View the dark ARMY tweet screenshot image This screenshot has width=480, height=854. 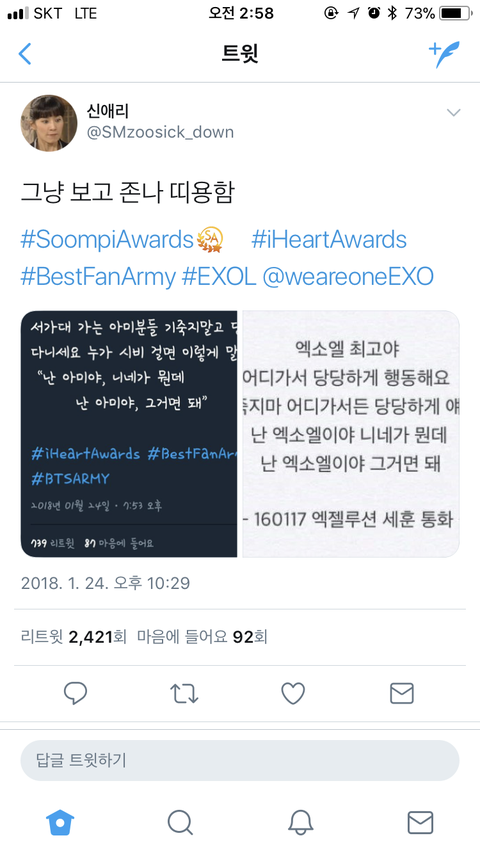129,434
